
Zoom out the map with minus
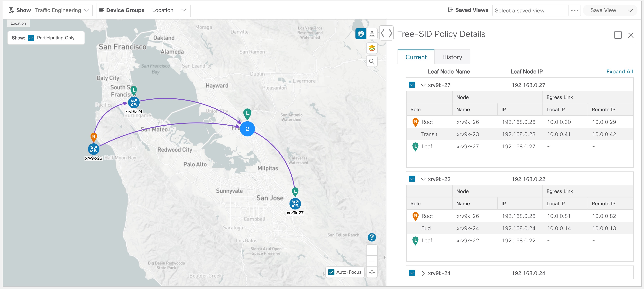[372, 261]
